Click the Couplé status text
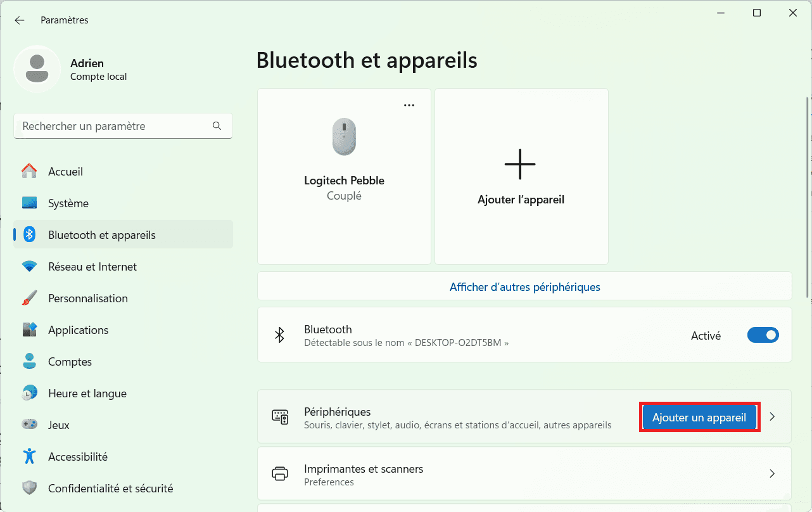 coord(344,196)
